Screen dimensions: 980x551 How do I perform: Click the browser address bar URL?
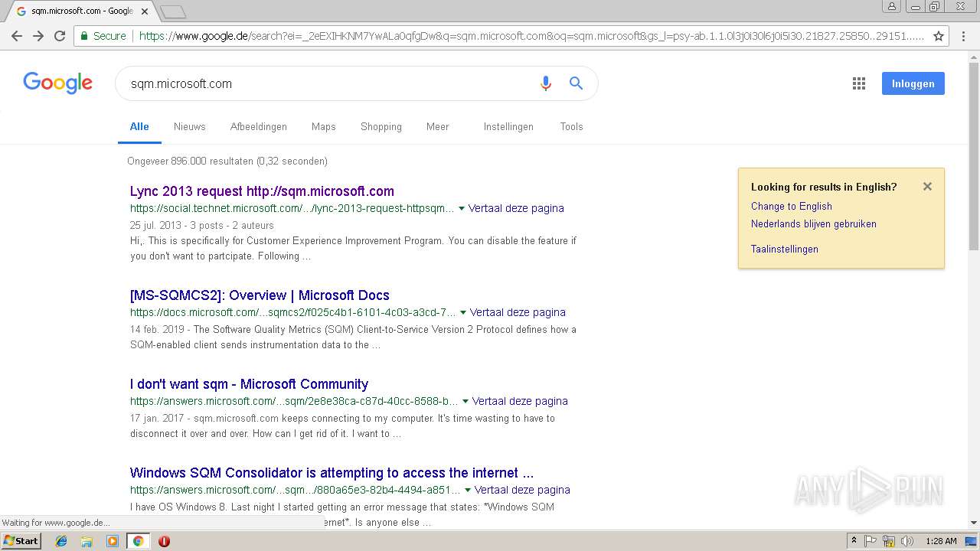pyautogui.click(x=531, y=36)
